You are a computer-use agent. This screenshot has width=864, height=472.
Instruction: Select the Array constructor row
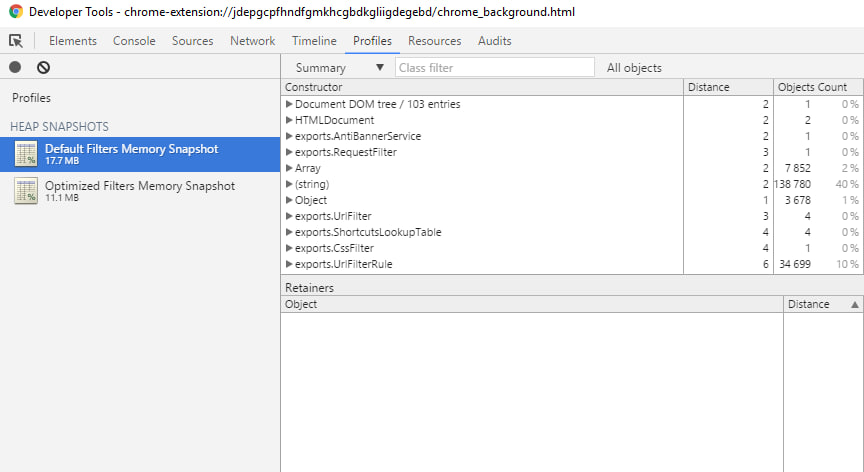pos(310,168)
